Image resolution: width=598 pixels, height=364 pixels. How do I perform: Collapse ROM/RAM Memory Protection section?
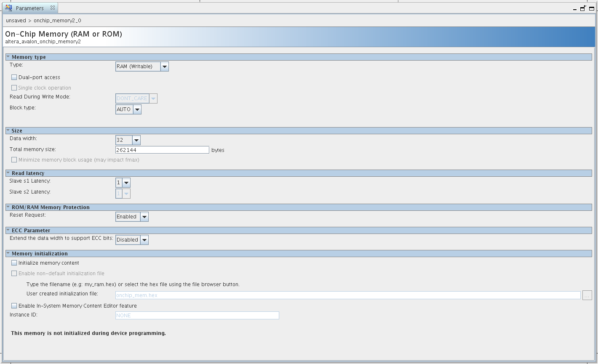point(8,207)
